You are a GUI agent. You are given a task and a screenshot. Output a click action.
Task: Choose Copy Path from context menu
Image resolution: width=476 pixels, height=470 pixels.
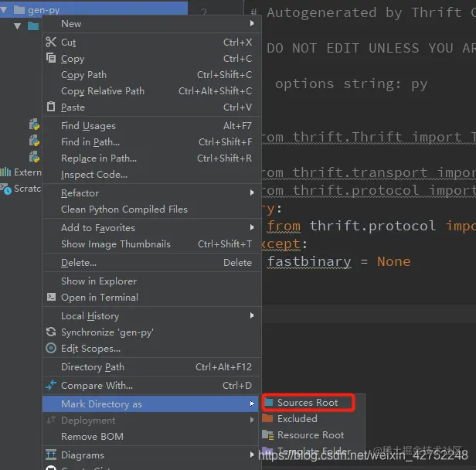(x=151, y=75)
